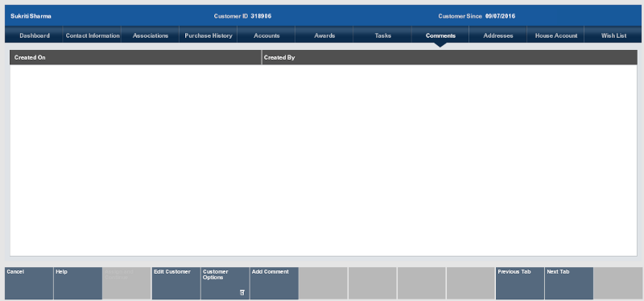The image size is (644, 301).
Task: Click the Add Comment button
Action: coord(275,283)
